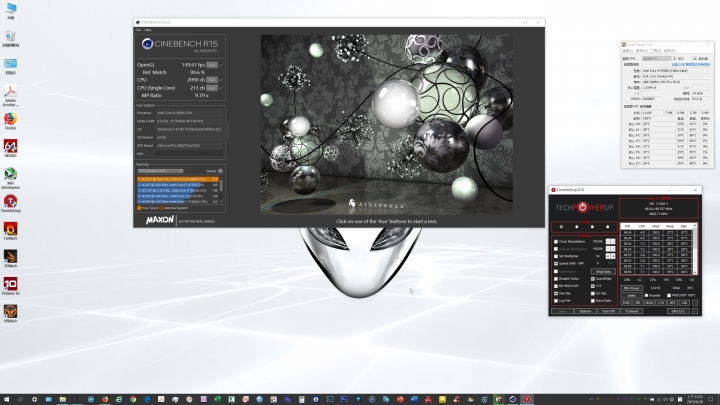This screenshot has height=405, width=720.
Task: Open Chrome from the taskbar
Action: tap(133, 399)
